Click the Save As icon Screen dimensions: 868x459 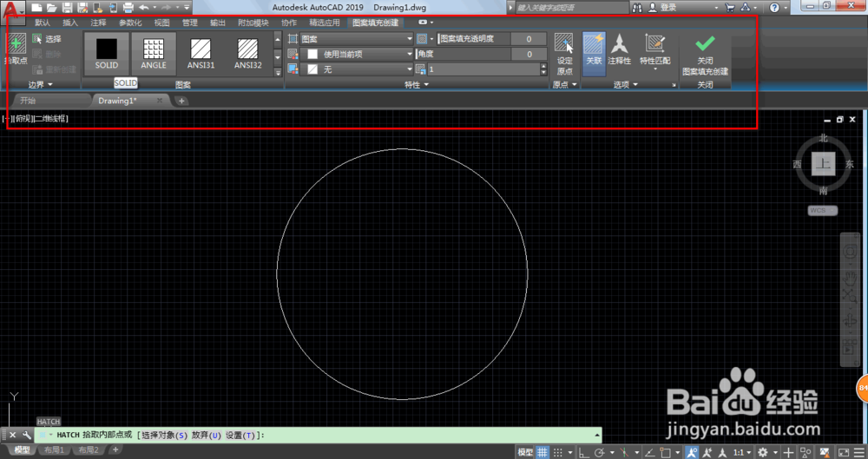point(82,8)
